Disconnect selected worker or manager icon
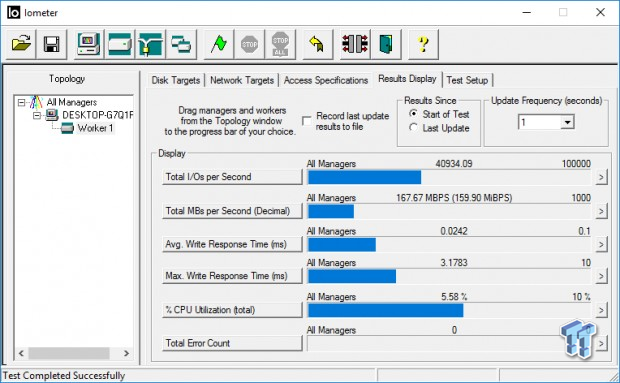 click(x=355, y=44)
